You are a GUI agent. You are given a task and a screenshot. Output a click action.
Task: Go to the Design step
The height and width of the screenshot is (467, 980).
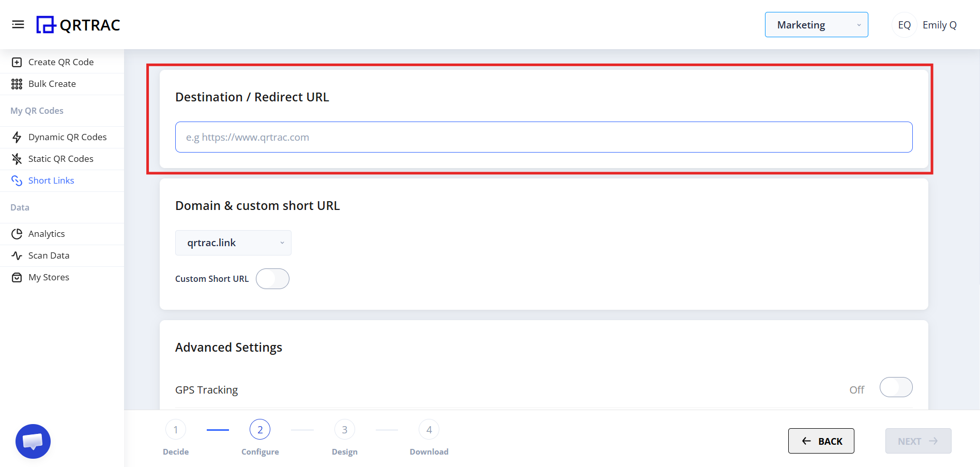344,429
